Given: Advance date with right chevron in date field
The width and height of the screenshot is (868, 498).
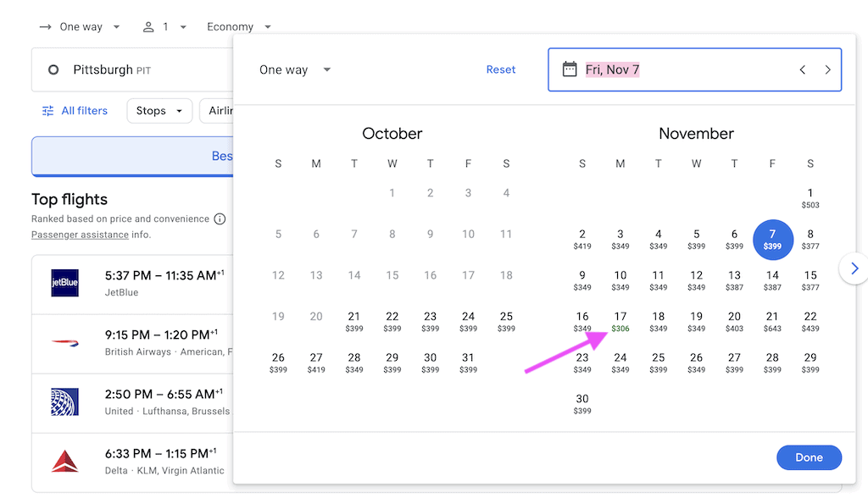Looking at the screenshot, I should 828,69.
